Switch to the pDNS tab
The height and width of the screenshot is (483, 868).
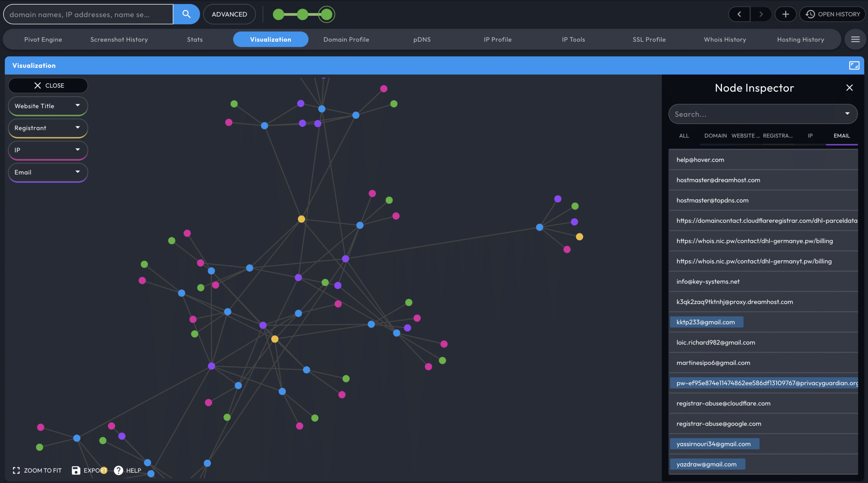point(422,39)
